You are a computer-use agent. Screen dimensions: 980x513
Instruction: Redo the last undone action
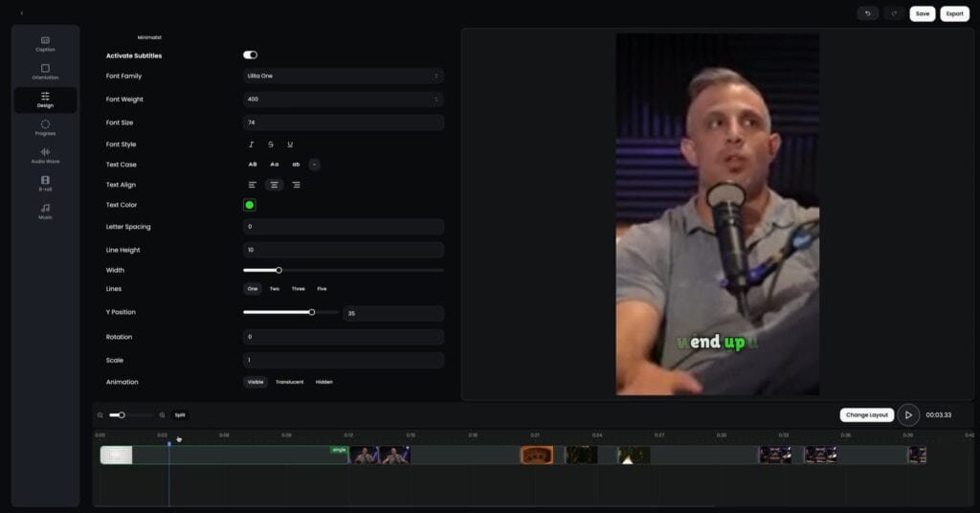(x=894, y=13)
